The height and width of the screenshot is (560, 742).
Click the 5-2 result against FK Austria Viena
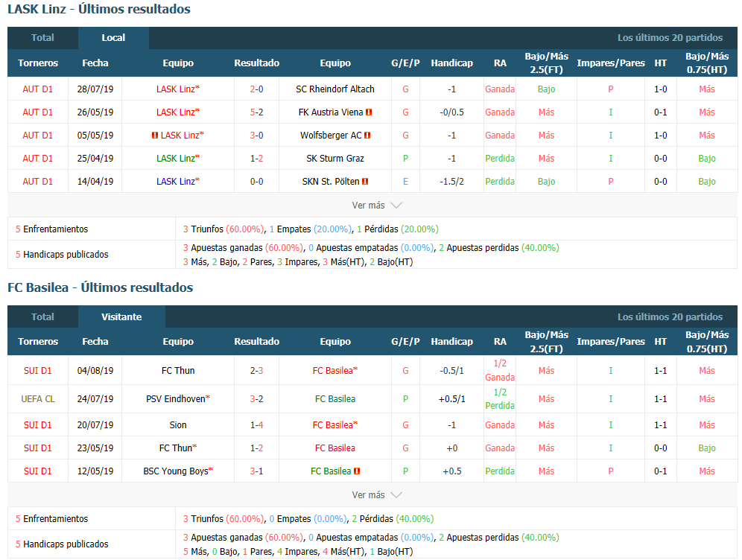pos(256,112)
